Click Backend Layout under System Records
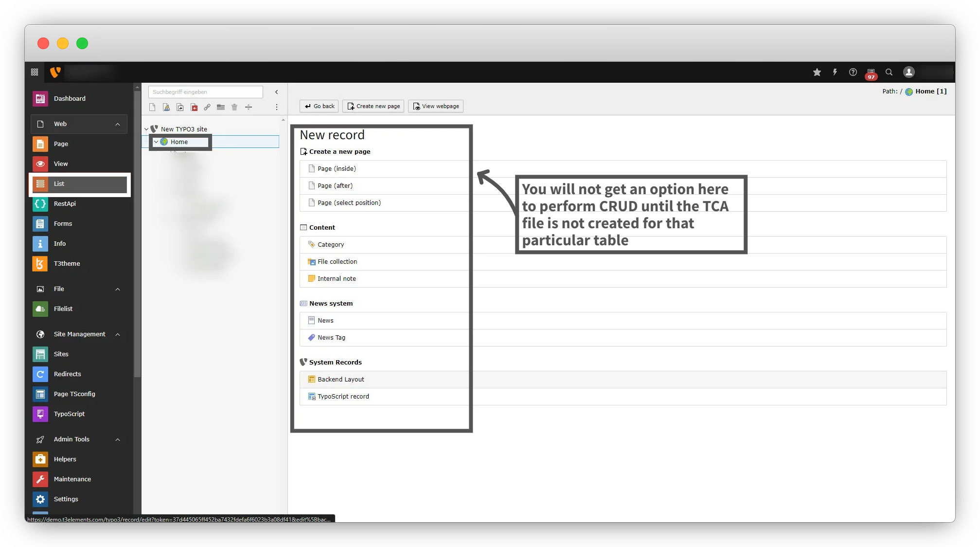The height and width of the screenshot is (547, 980). pyautogui.click(x=340, y=380)
